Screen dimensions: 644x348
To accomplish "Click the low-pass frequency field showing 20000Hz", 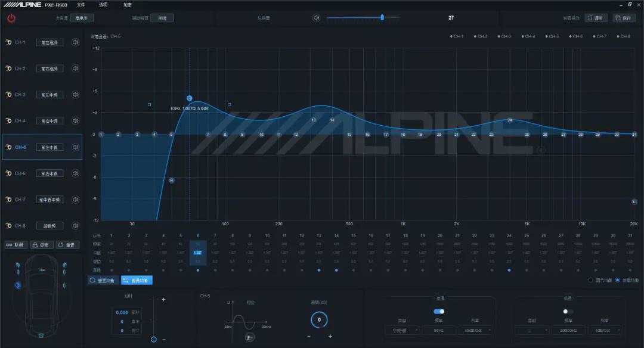I will coord(568,330).
